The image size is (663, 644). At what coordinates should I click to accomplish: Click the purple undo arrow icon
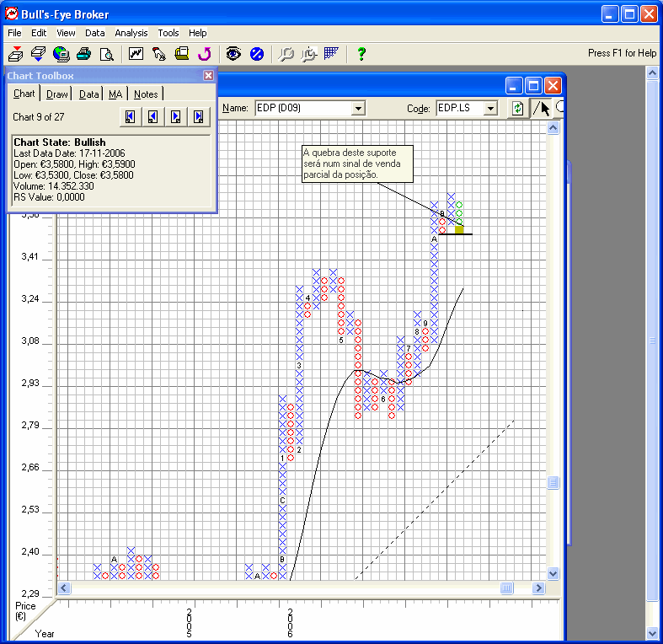[x=204, y=54]
